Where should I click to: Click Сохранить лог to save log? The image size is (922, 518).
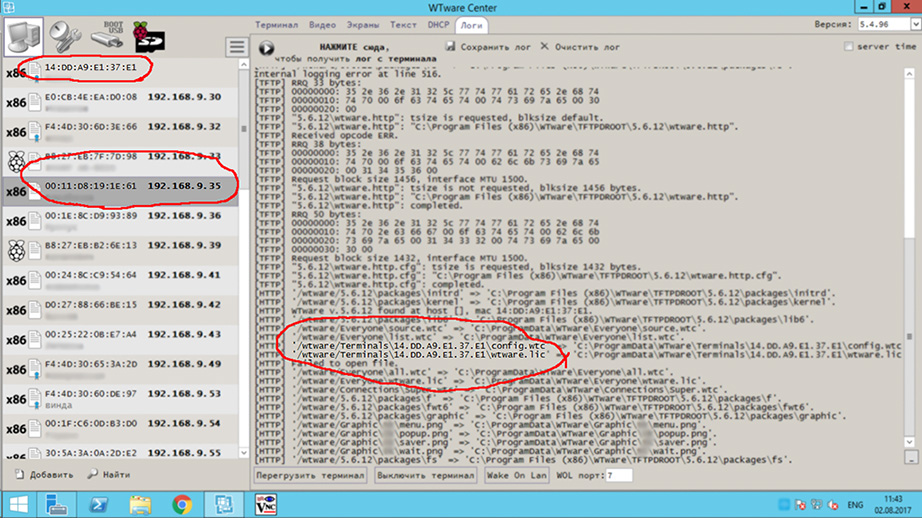(489, 47)
